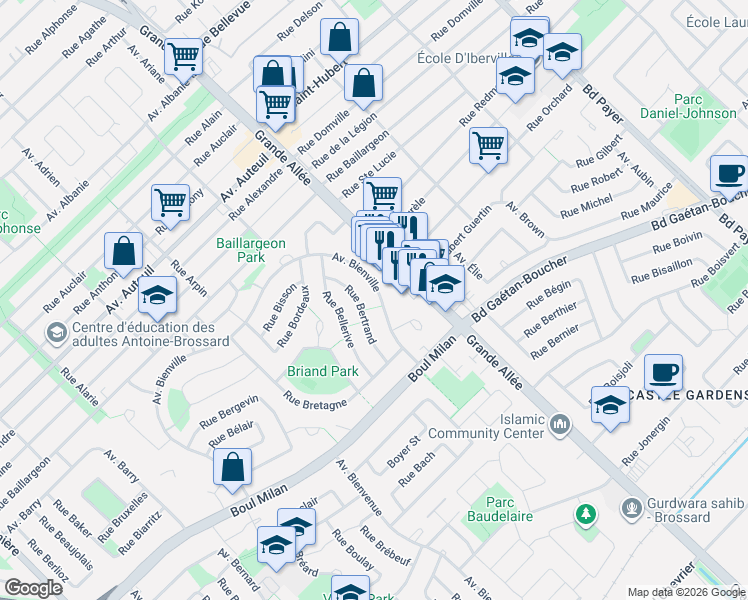Click the grocery cart marker near Grande Allée Bellevue
748x600 pixels.
183,57
